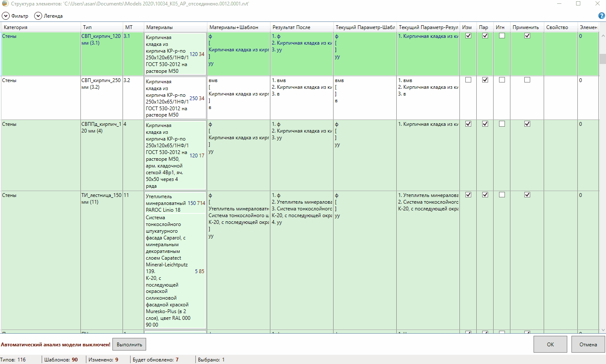
Task: Click status text Шаблонов: 90
Action: pyautogui.click(x=61, y=360)
